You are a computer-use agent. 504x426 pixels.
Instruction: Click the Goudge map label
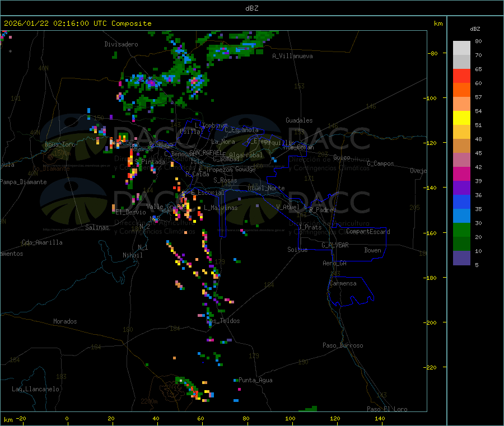[x=245, y=169]
